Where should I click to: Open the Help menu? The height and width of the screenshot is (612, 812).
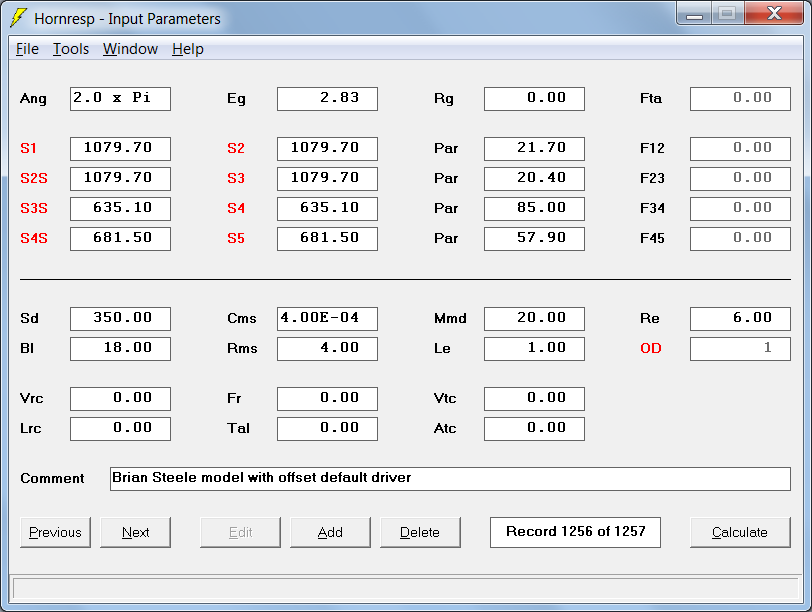tap(187, 49)
